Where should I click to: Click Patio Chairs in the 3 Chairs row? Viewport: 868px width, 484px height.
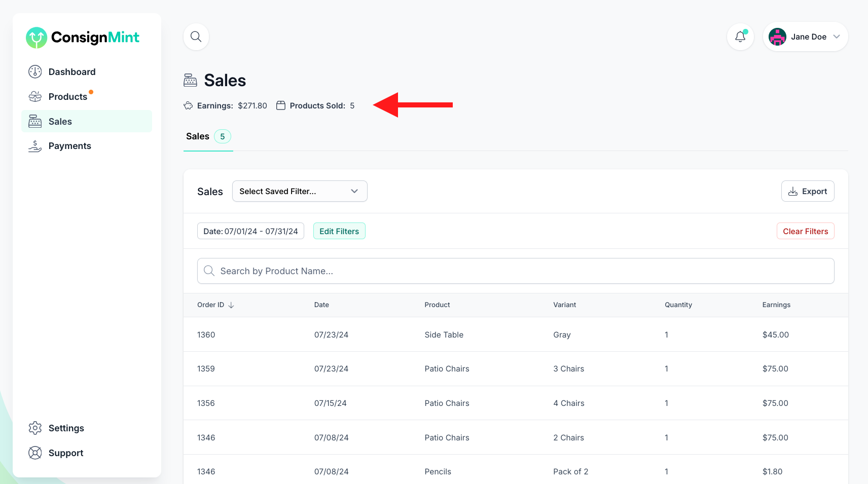447,368
